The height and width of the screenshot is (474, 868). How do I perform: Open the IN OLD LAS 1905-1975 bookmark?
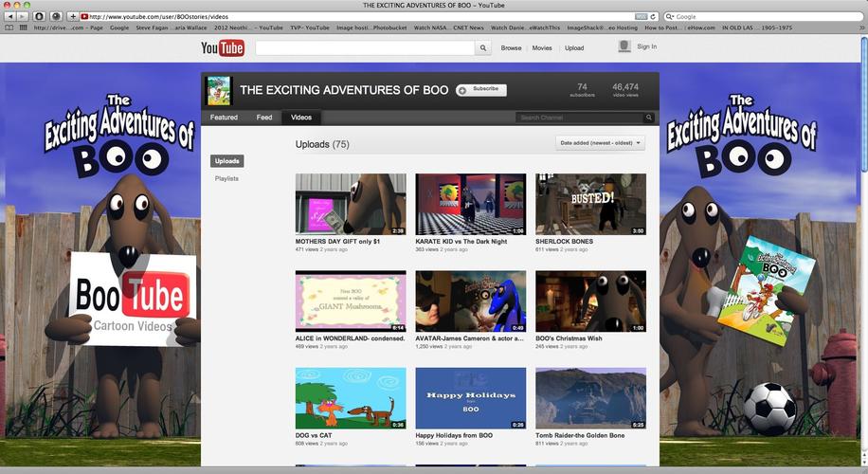coord(757,27)
